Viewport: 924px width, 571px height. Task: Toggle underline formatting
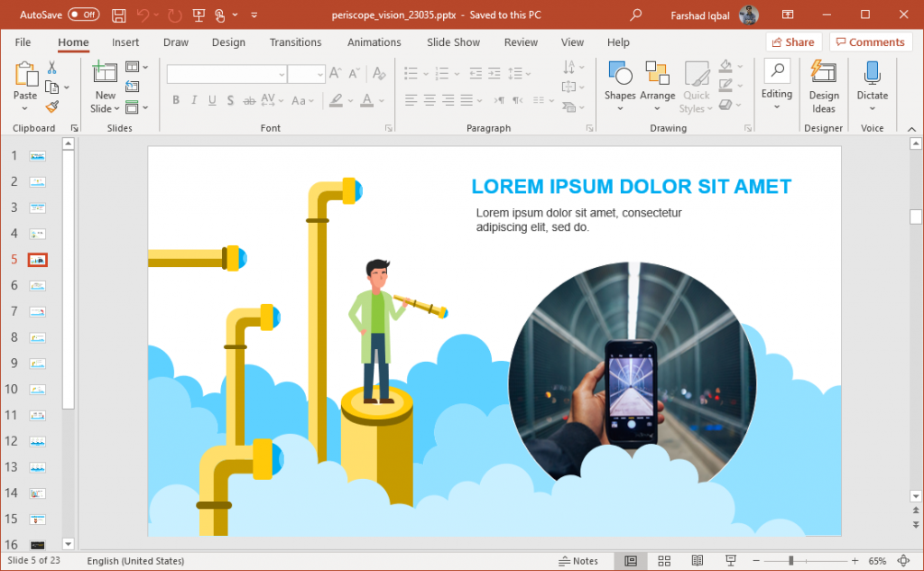[211, 100]
